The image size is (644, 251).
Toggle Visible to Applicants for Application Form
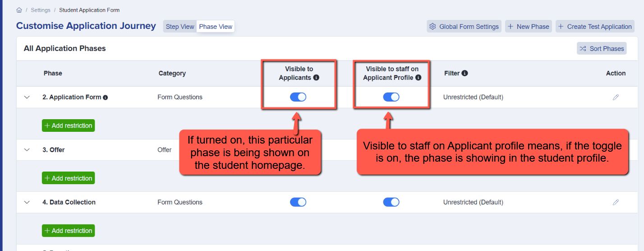(298, 97)
